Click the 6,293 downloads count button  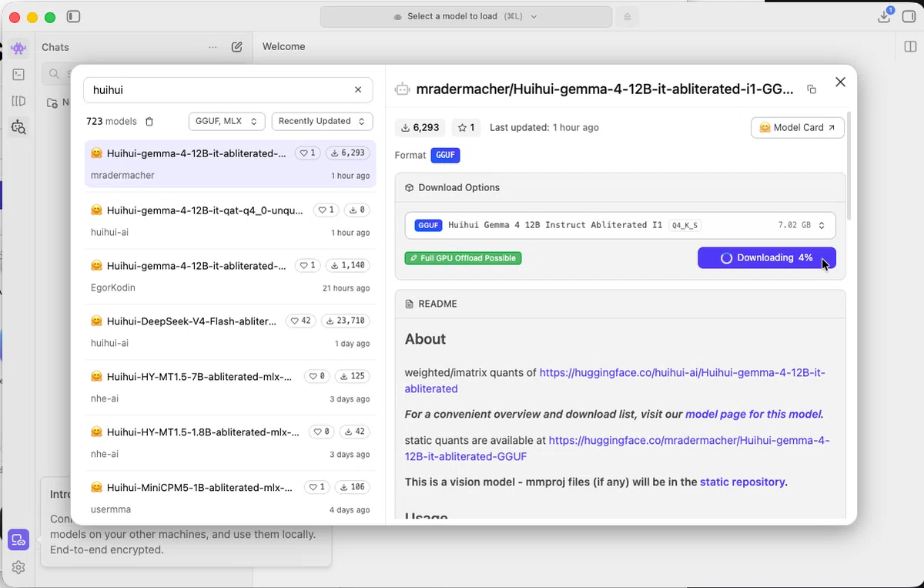[x=420, y=127]
